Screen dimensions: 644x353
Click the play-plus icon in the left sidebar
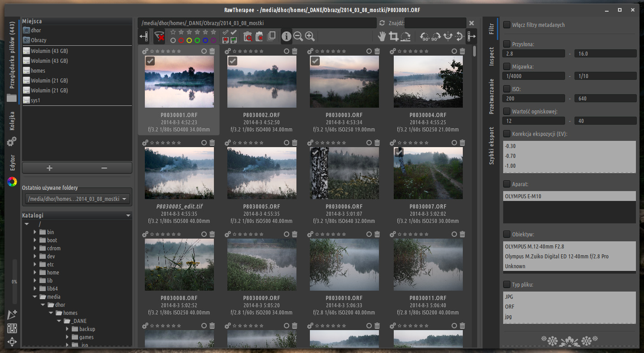click(12, 315)
